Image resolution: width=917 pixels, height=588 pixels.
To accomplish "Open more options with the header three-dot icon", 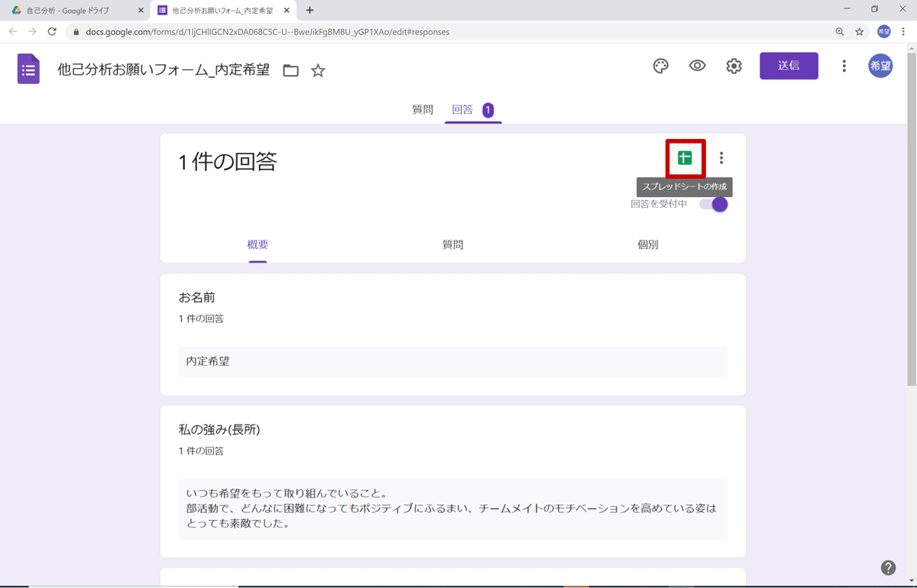I will pos(844,66).
